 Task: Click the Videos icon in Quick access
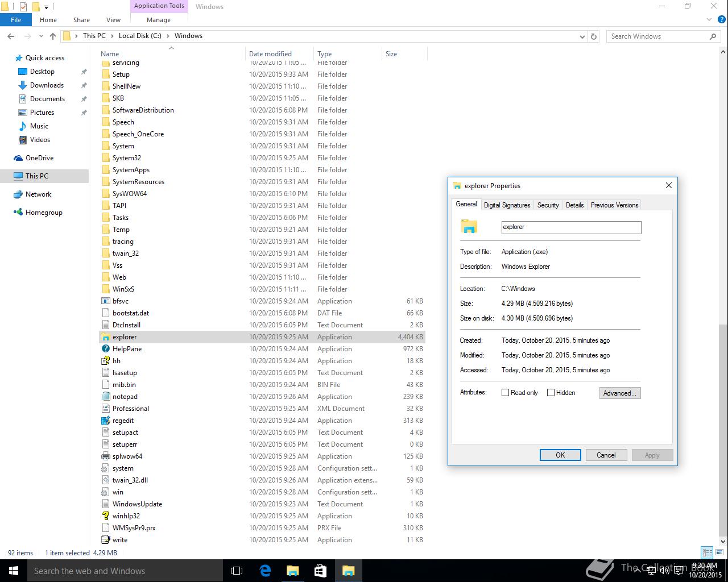pyautogui.click(x=23, y=140)
